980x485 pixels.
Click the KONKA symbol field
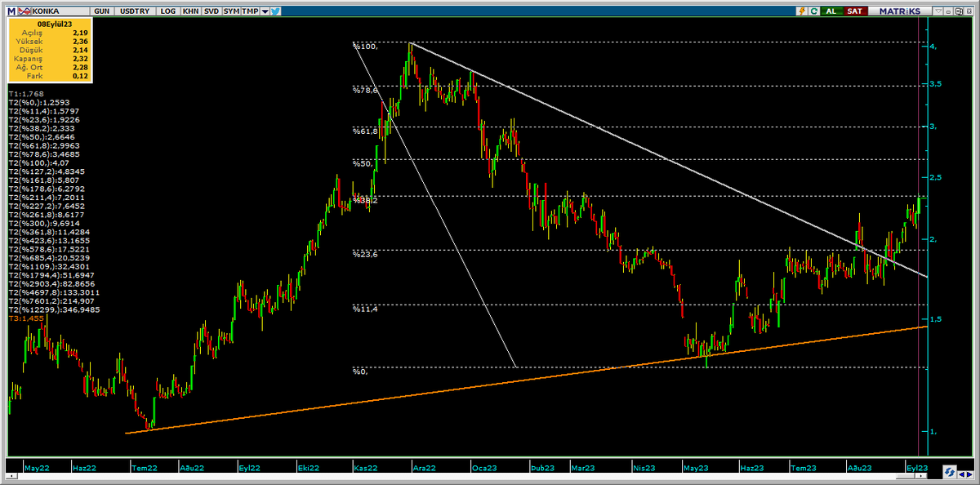point(61,11)
